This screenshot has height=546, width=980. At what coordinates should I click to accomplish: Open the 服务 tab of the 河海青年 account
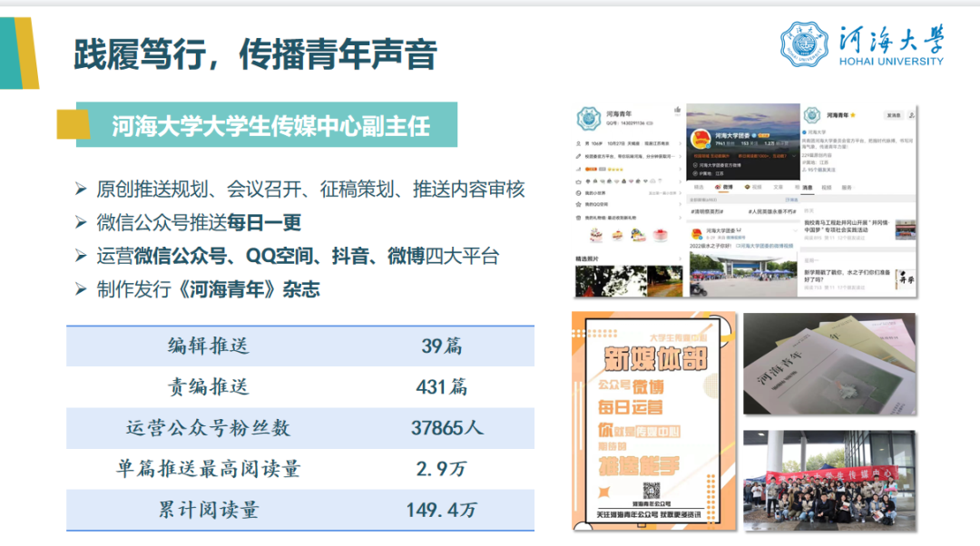848,188
